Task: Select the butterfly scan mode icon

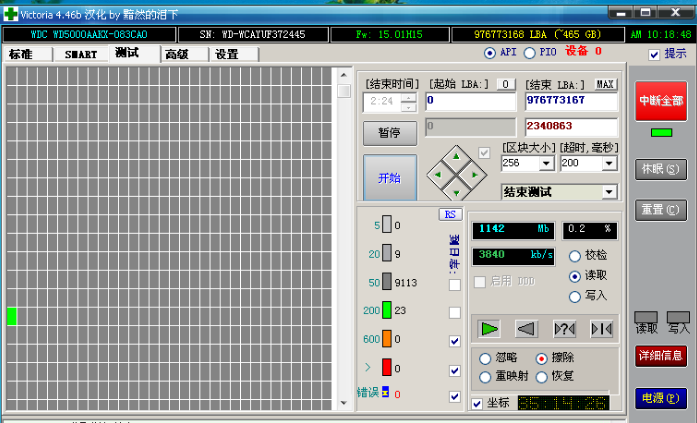Action: pos(601,328)
